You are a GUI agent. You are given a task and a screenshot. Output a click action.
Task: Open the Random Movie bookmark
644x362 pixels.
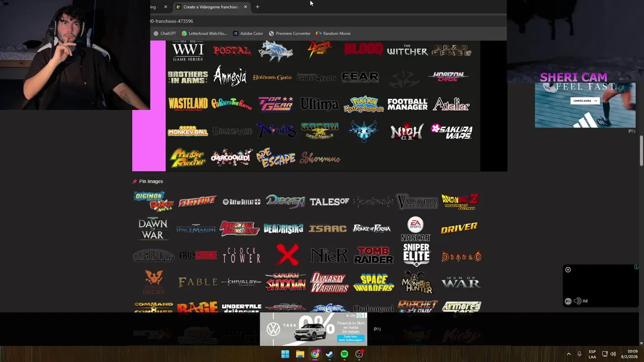(333, 34)
